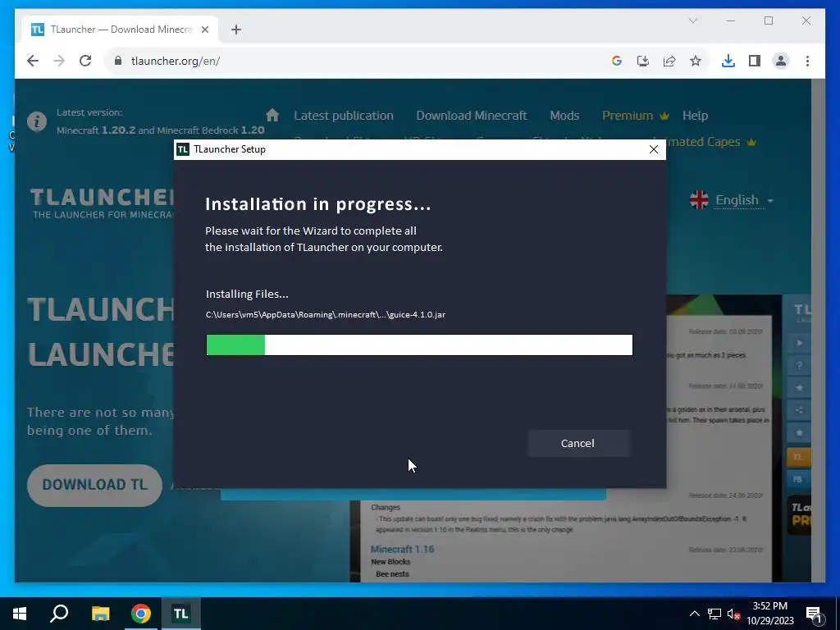Close the TLauncher browser tab

coord(204,30)
